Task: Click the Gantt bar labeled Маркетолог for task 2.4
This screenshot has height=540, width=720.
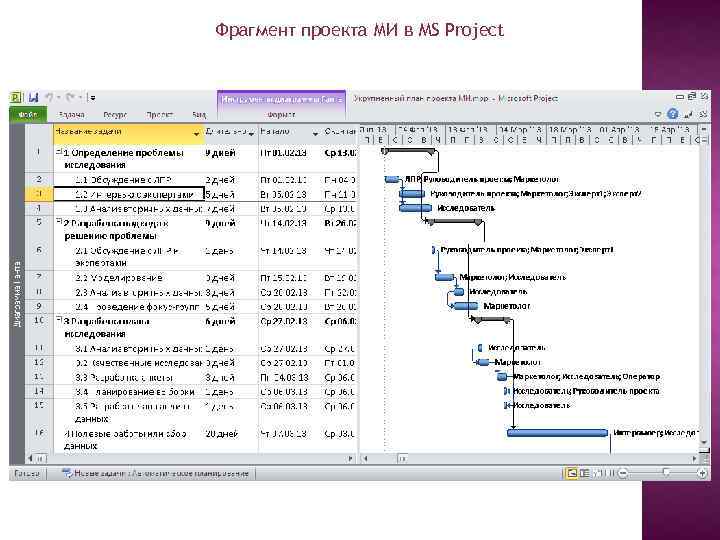Action: click(466, 306)
